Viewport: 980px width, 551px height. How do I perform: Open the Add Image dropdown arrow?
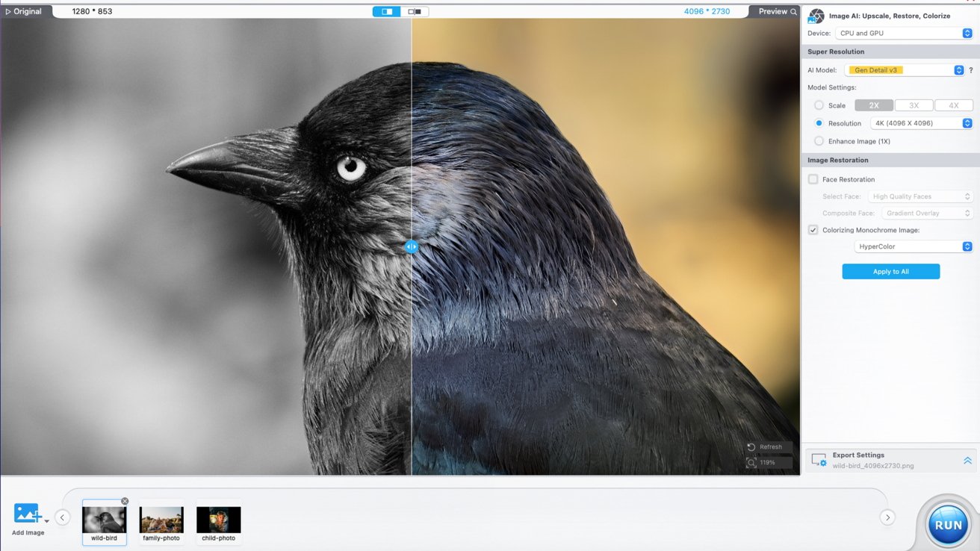click(47, 520)
